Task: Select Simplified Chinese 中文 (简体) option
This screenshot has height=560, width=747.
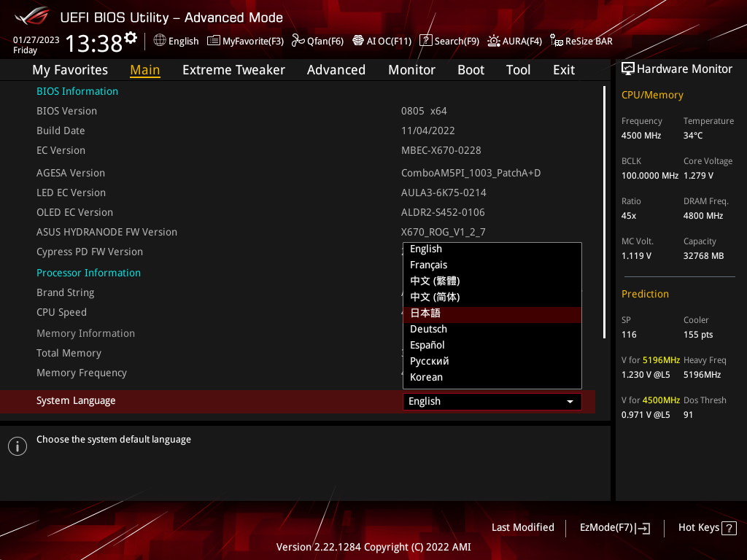Action: [x=492, y=297]
